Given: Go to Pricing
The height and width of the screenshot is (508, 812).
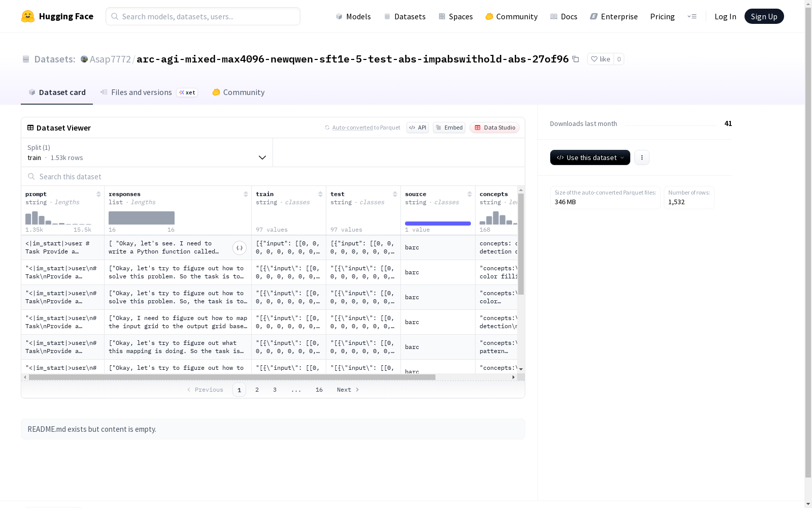Looking at the screenshot, I should pyautogui.click(x=662, y=16).
